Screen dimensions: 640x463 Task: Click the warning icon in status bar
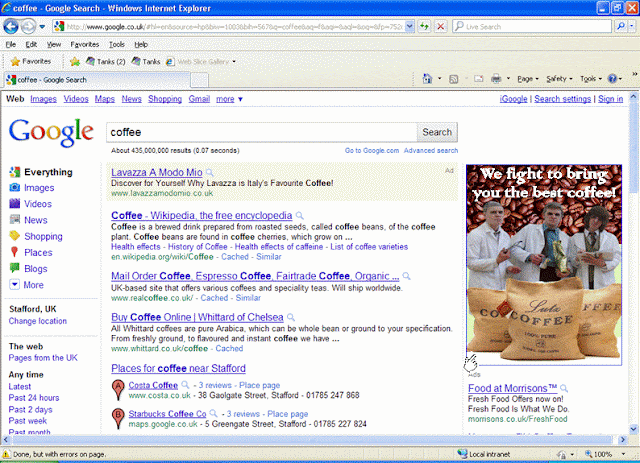click(x=6, y=454)
